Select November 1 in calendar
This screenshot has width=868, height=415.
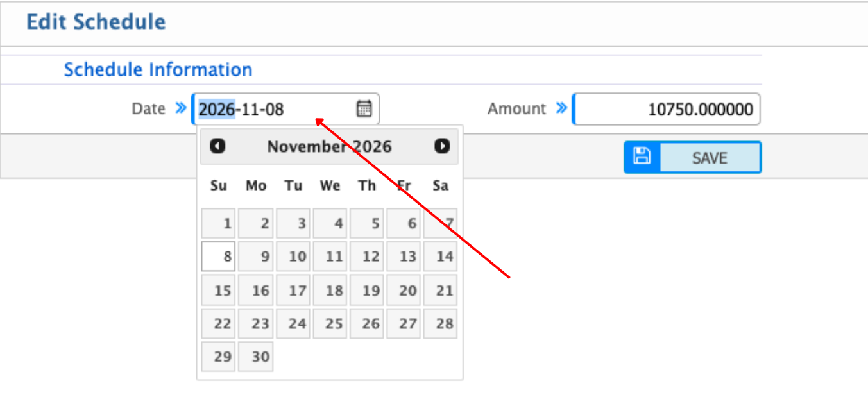click(x=219, y=224)
